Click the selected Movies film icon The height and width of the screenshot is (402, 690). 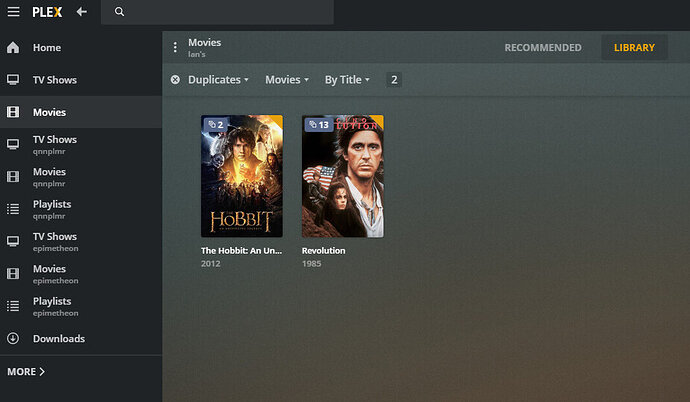(x=13, y=112)
